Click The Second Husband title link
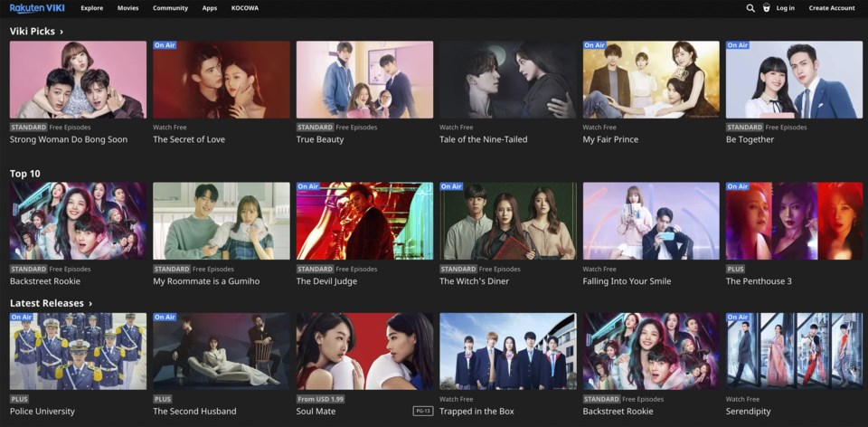 (194, 412)
